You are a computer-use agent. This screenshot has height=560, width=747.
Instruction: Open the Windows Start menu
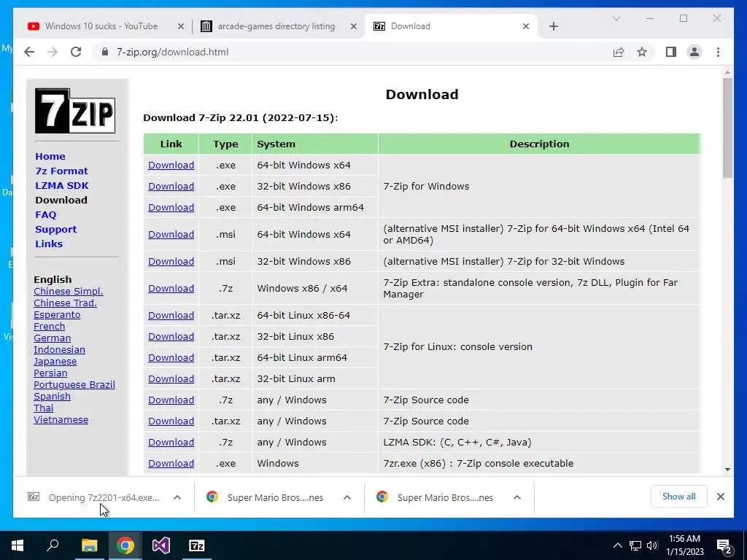pos(18,545)
